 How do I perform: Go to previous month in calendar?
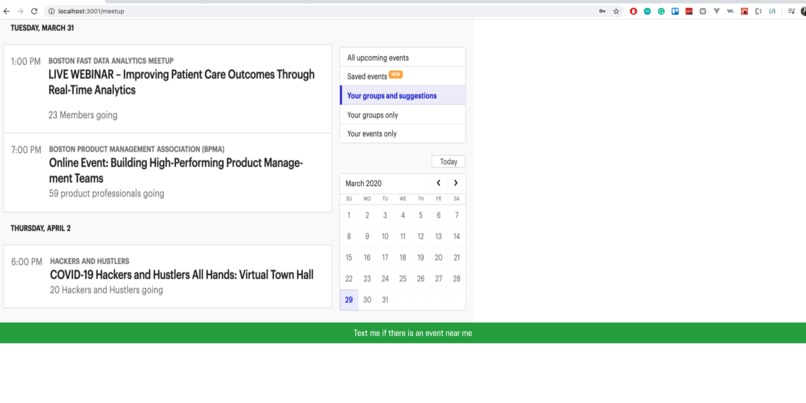(x=438, y=183)
